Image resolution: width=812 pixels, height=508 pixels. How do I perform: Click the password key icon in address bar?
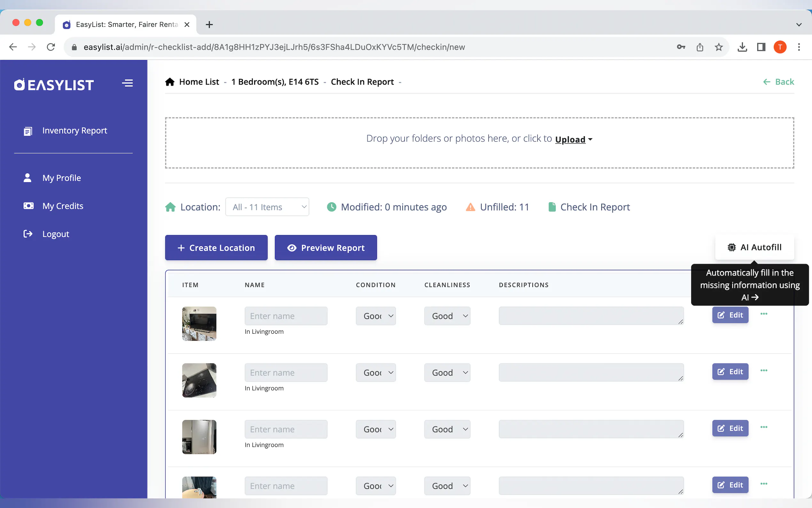[681, 47]
